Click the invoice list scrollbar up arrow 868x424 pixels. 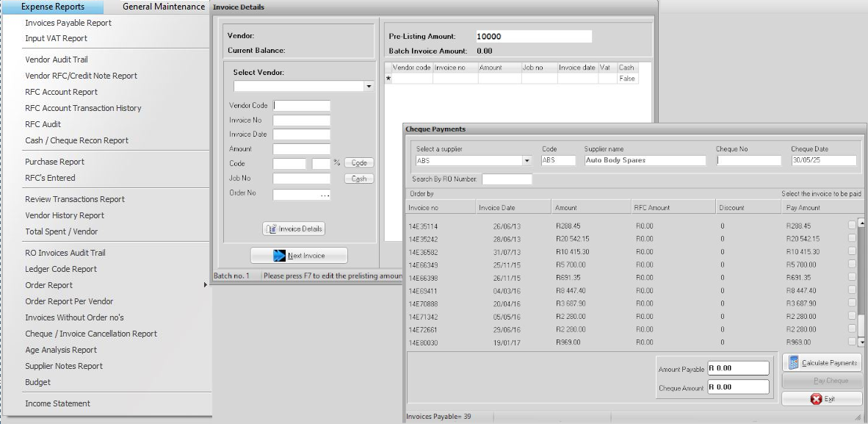point(861,223)
